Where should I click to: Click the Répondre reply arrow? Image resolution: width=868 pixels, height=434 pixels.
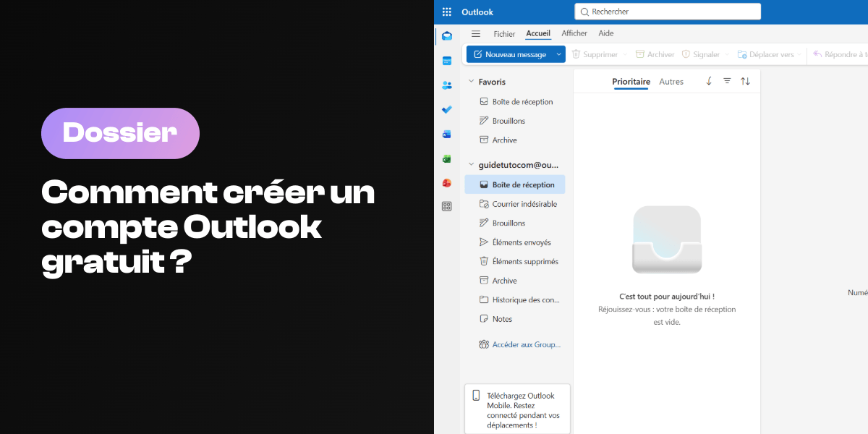(818, 54)
